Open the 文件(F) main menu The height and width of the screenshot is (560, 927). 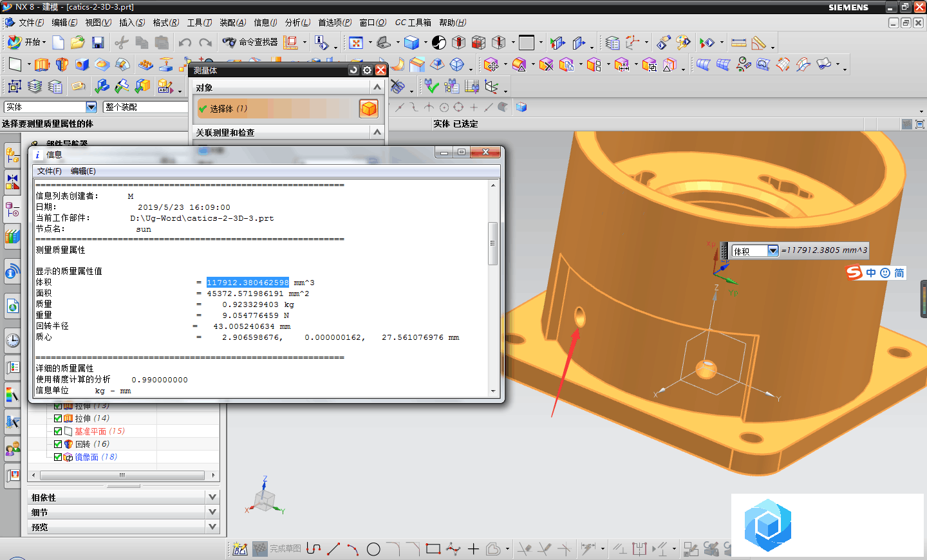31,23
